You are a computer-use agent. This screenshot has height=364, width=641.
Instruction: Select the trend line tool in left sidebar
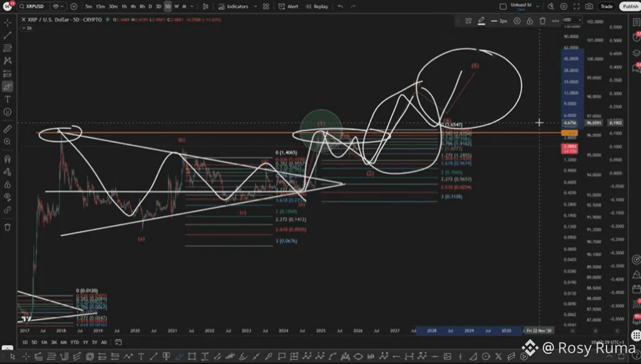coord(8,36)
